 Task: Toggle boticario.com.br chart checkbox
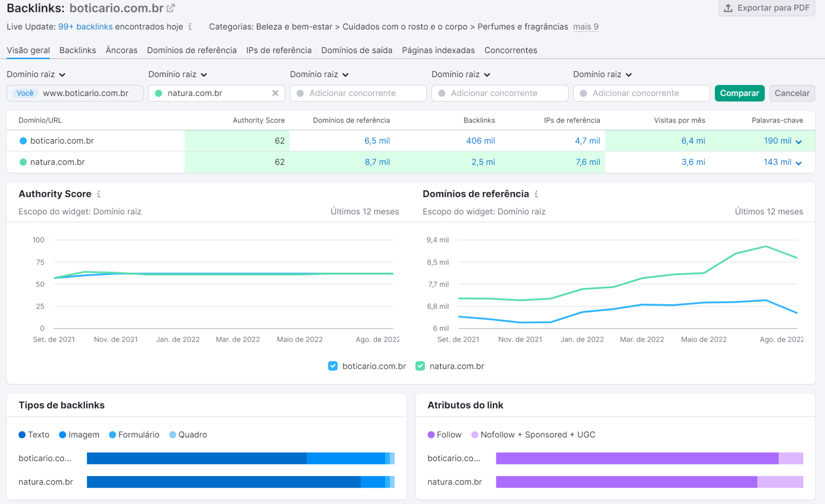(x=333, y=366)
